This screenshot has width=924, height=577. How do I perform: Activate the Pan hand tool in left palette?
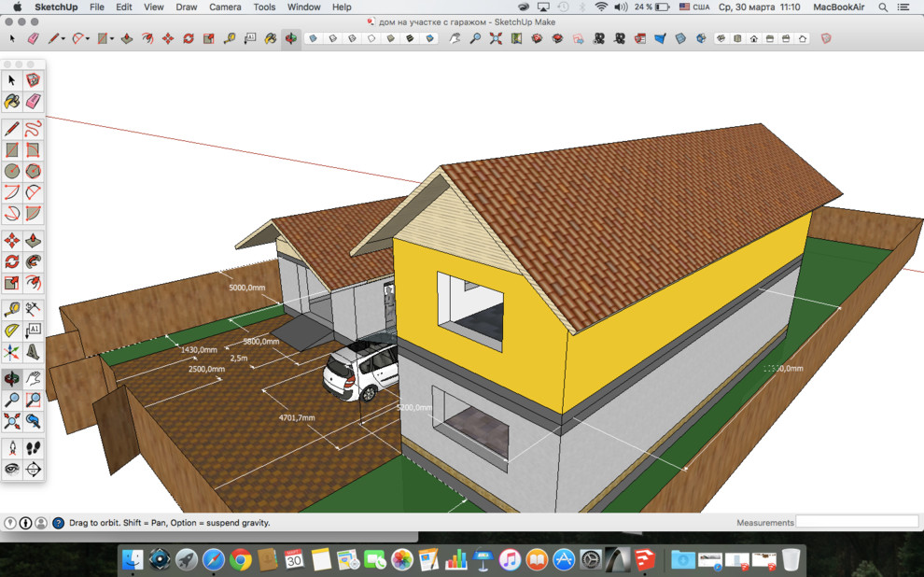pos(34,379)
